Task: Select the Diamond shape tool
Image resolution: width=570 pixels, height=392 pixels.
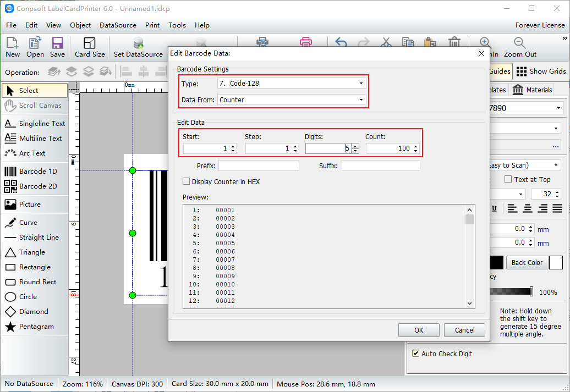Action: pyautogui.click(x=35, y=312)
